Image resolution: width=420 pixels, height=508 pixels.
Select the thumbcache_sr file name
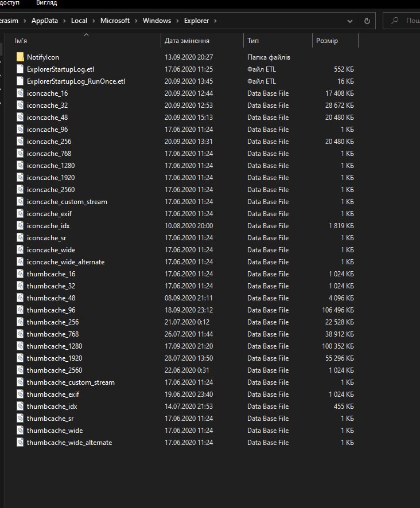(x=50, y=419)
